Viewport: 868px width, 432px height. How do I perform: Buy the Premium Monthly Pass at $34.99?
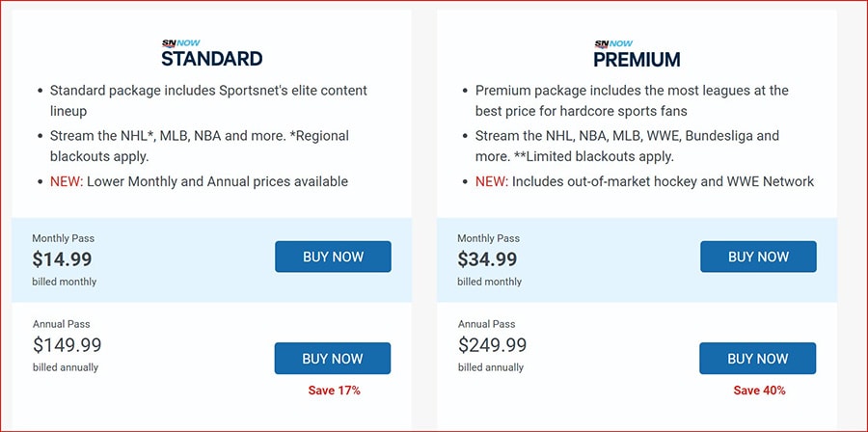pyautogui.click(x=758, y=256)
